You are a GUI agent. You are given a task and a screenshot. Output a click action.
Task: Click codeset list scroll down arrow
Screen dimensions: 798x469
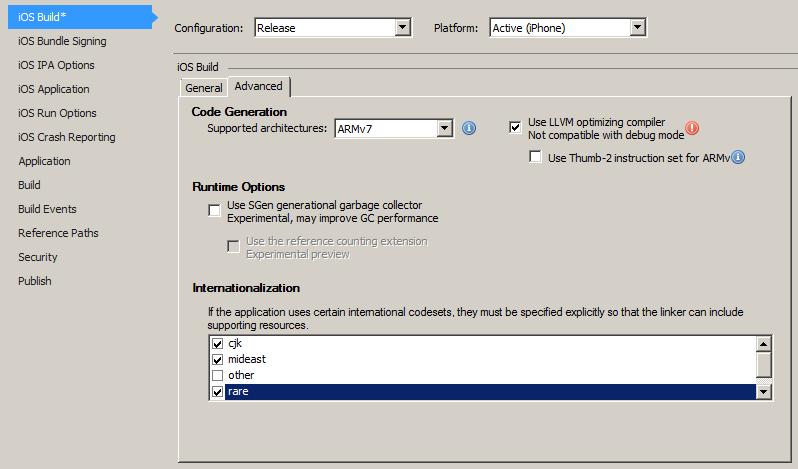tap(763, 392)
